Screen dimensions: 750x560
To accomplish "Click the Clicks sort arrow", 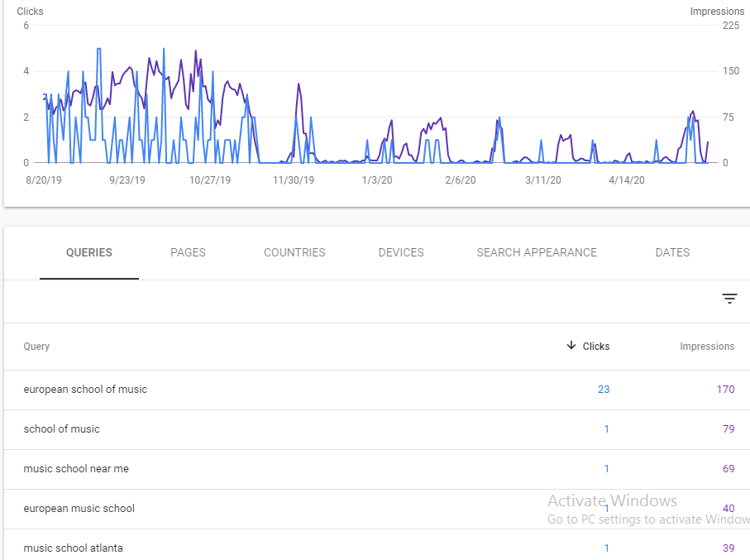I will [x=571, y=346].
